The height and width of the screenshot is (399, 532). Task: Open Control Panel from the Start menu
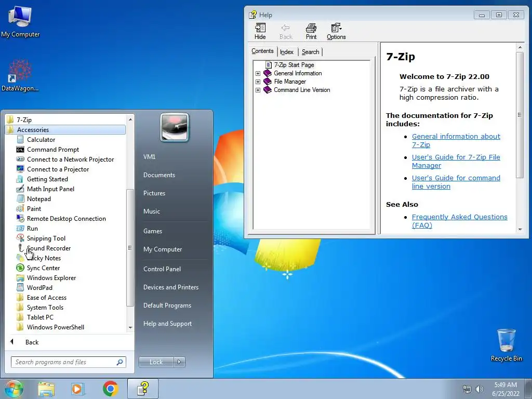162,269
